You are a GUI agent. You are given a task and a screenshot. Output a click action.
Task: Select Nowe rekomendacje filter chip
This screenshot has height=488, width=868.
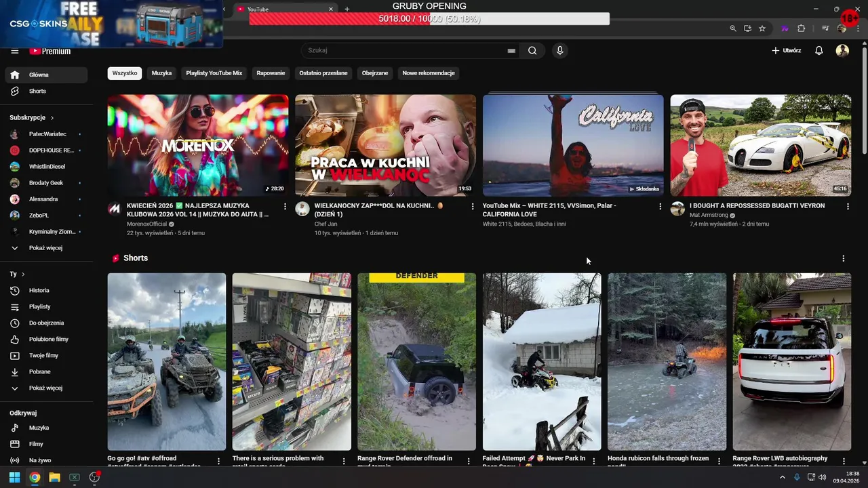click(x=429, y=73)
